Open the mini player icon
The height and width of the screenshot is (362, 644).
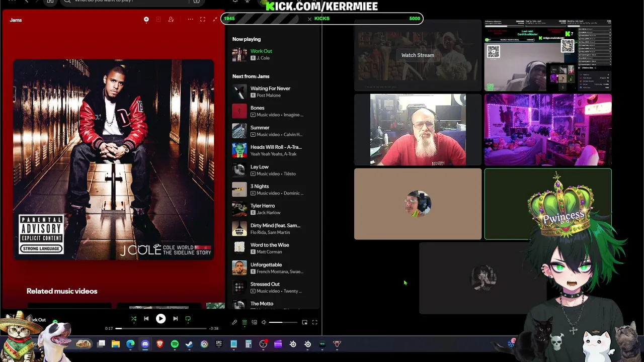(x=304, y=322)
